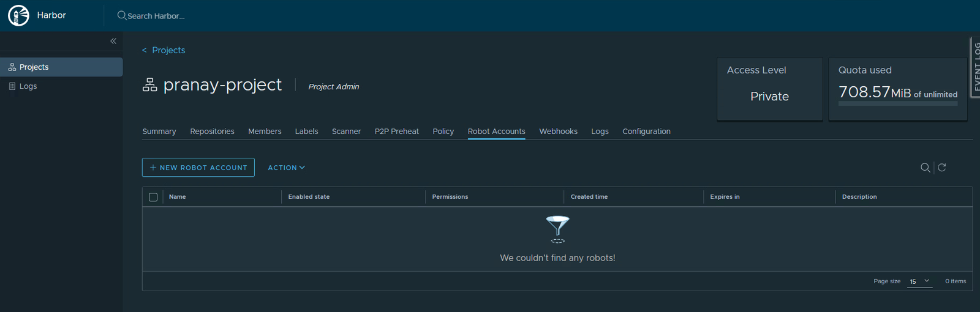Open the Members tab
Viewport: 980px width, 312px height.
click(x=265, y=132)
